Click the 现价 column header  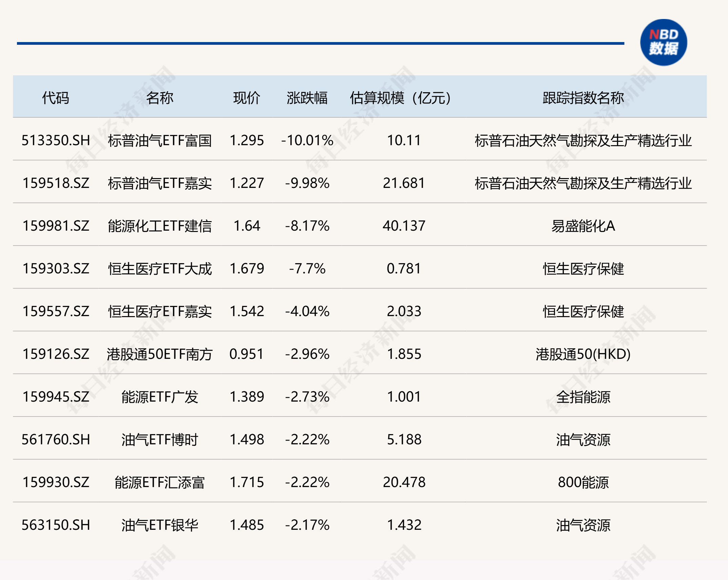point(247,98)
